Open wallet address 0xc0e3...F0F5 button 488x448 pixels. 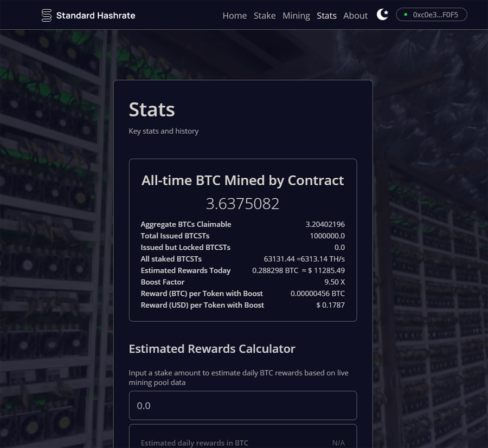(432, 15)
